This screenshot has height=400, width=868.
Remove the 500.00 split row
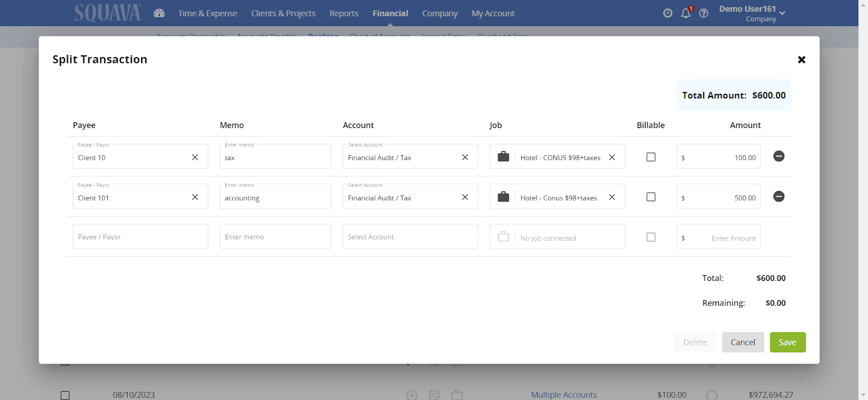click(x=778, y=196)
